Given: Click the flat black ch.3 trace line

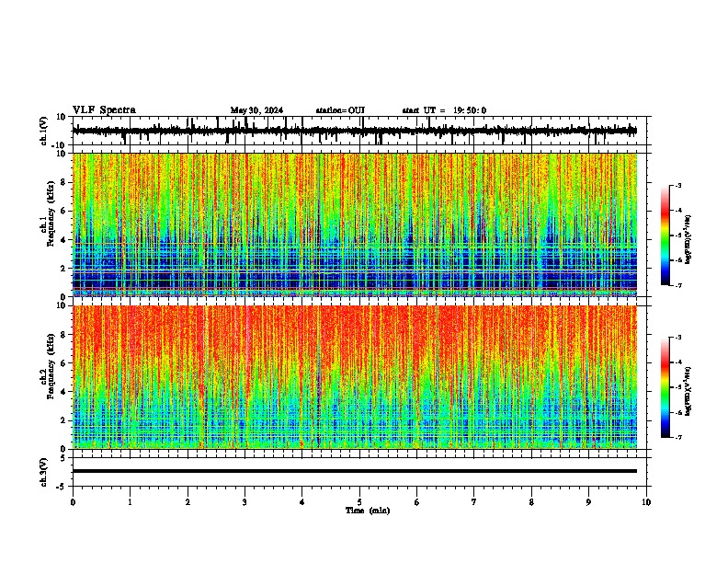Looking at the screenshot, I should pos(355,471).
